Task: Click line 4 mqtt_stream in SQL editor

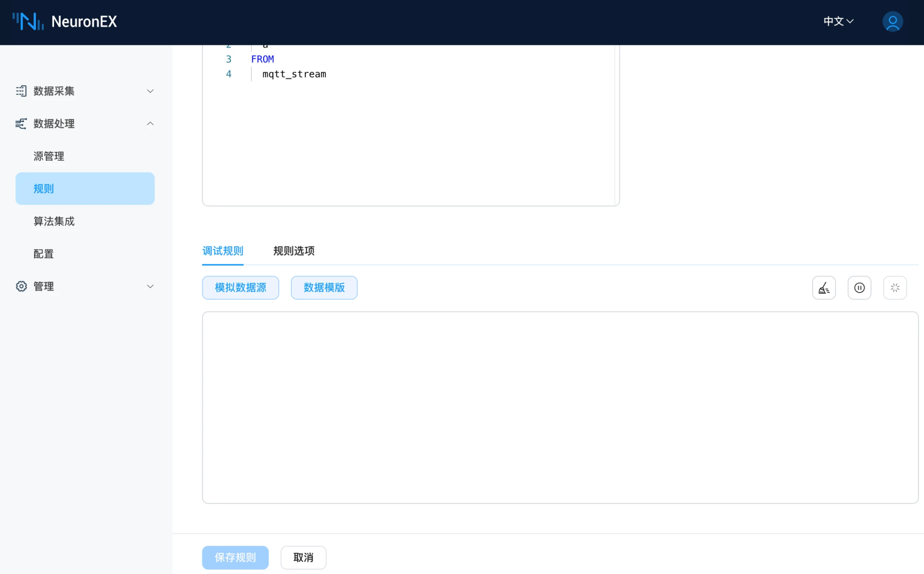Action: (x=294, y=73)
